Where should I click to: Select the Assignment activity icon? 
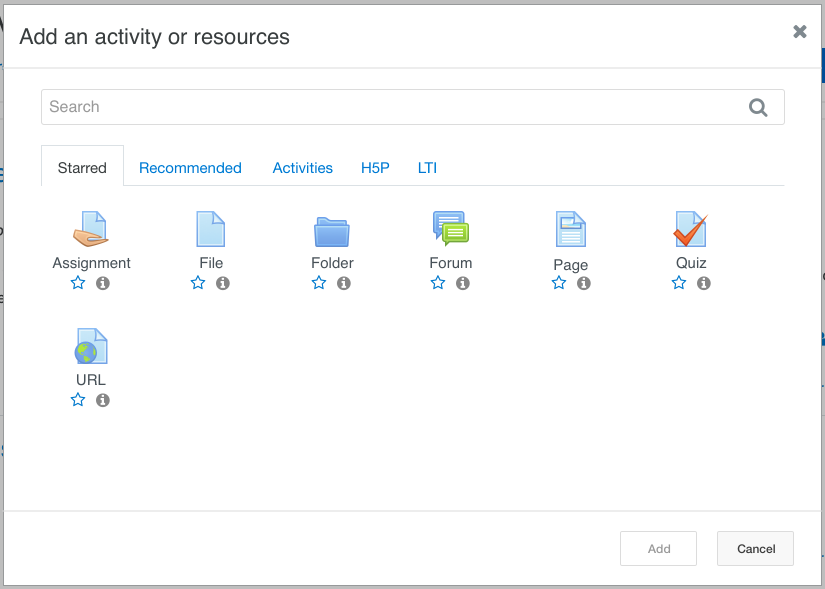click(91, 230)
